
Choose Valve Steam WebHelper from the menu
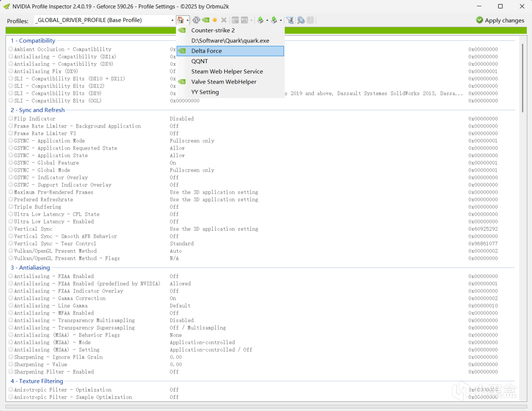coord(230,82)
